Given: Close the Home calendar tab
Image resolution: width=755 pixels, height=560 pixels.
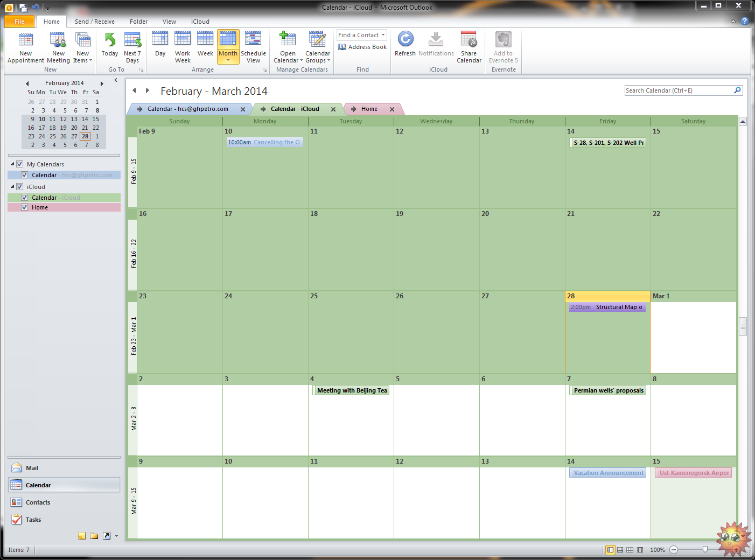Looking at the screenshot, I should click(x=392, y=109).
